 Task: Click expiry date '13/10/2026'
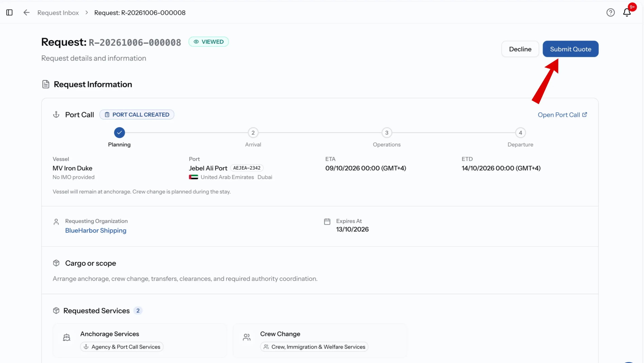pos(352,229)
